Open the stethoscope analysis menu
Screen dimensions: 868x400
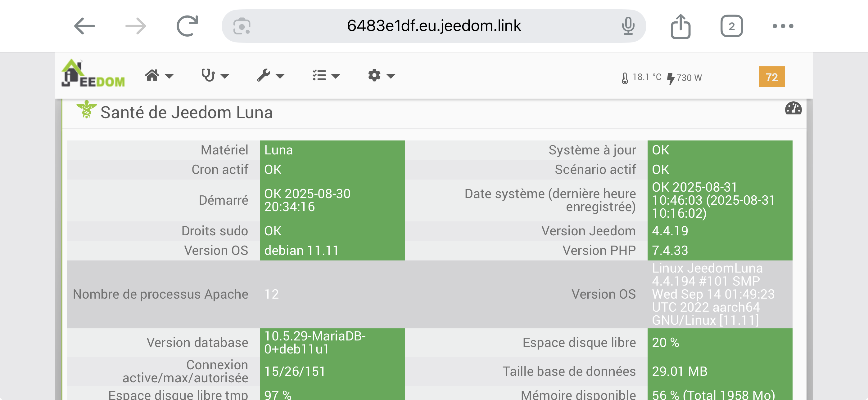click(215, 75)
